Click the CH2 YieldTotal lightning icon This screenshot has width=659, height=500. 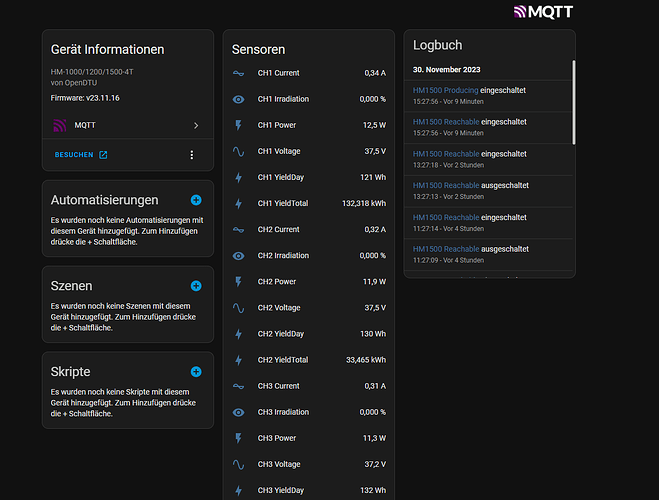pos(238,360)
